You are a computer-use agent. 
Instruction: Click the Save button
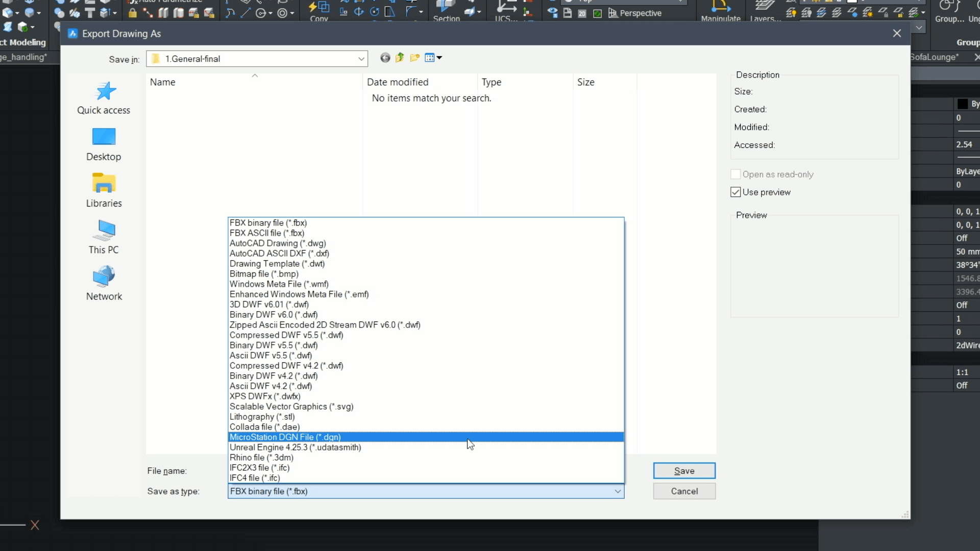684,470
